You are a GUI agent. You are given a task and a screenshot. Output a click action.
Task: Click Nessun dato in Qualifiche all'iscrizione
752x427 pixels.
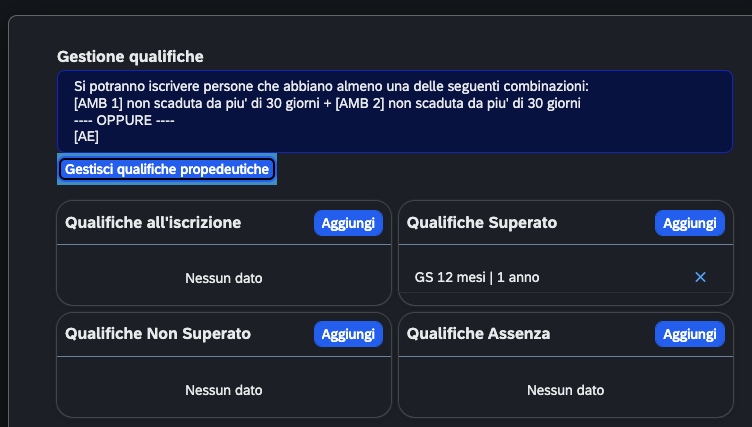[x=224, y=278]
